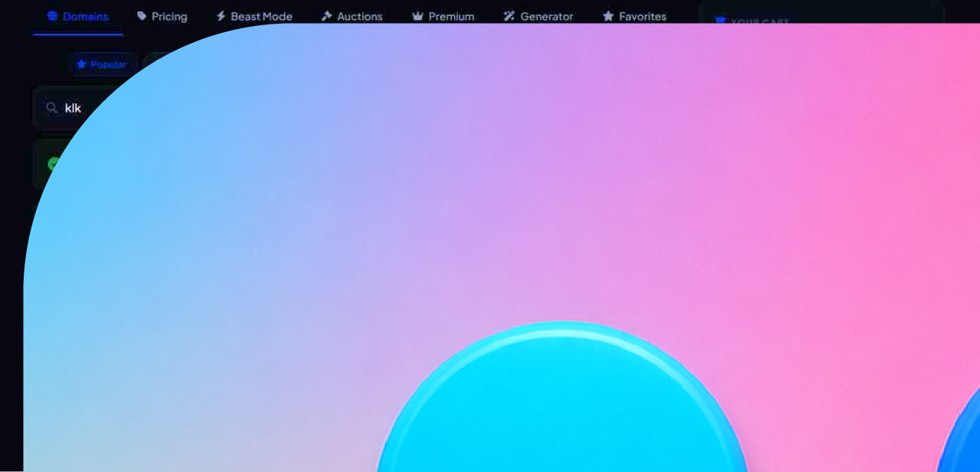This screenshot has width=980, height=472.
Task: Open the Generator tab
Action: point(538,17)
